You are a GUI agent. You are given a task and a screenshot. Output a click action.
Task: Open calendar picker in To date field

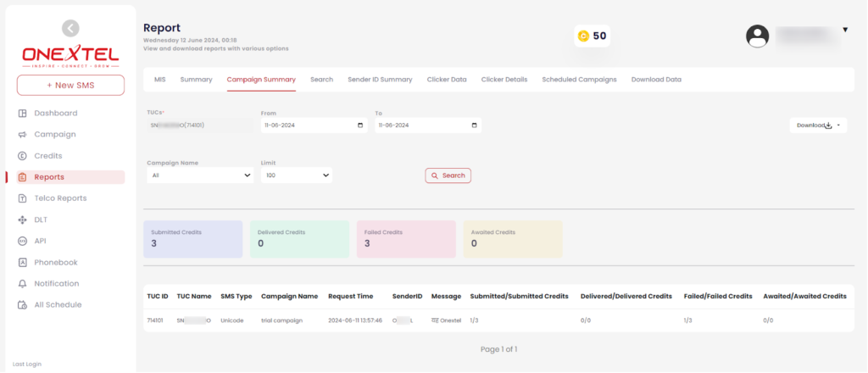475,125
